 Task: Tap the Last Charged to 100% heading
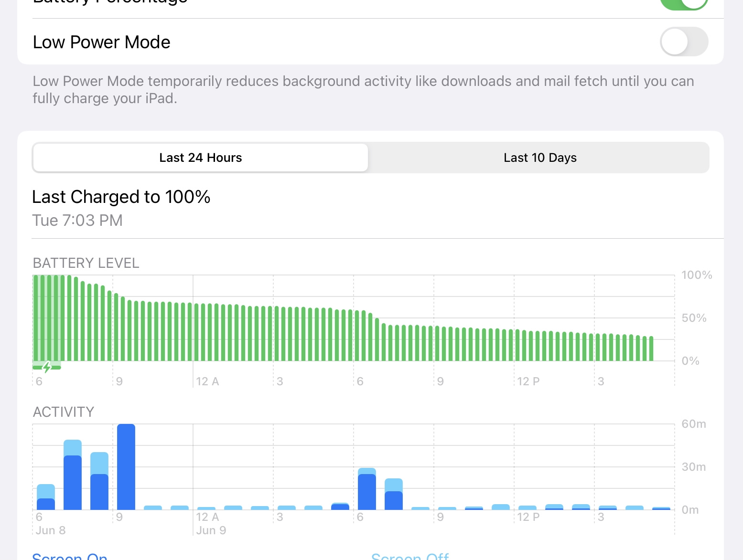click(121, 197)
